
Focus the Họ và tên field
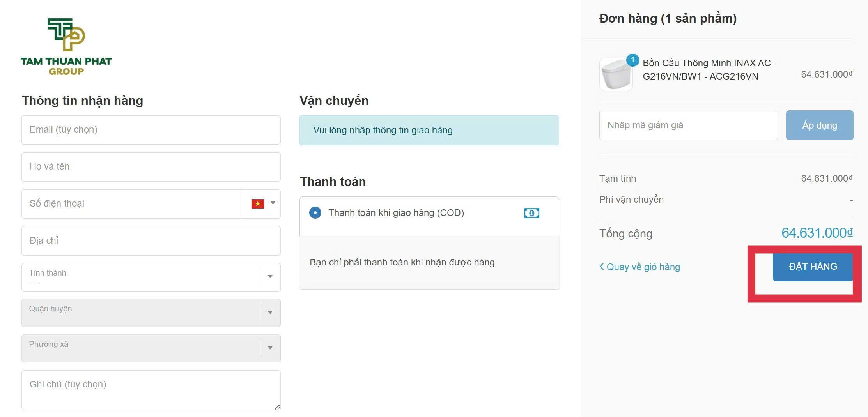pyautogui.click(x=151, y=167)
